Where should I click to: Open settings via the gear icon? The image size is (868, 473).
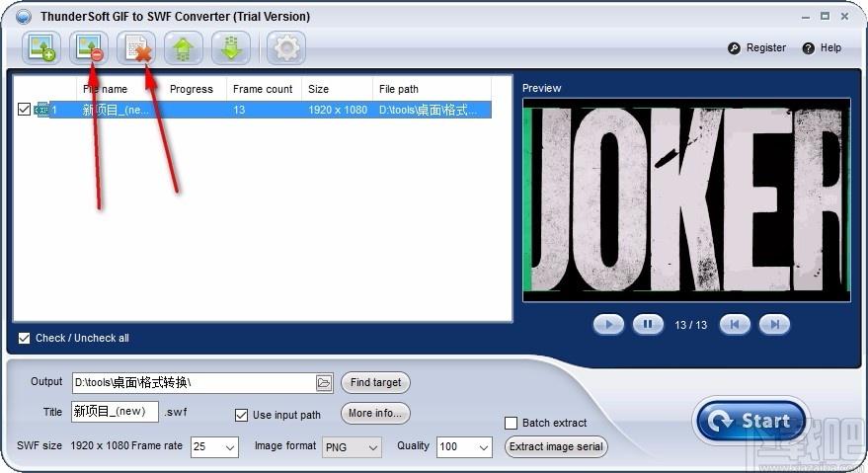(286, 48)
